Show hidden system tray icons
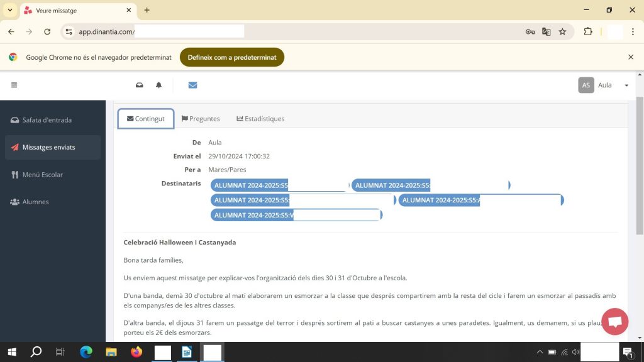This screenshot has width=644, height=362. [540, 352]
